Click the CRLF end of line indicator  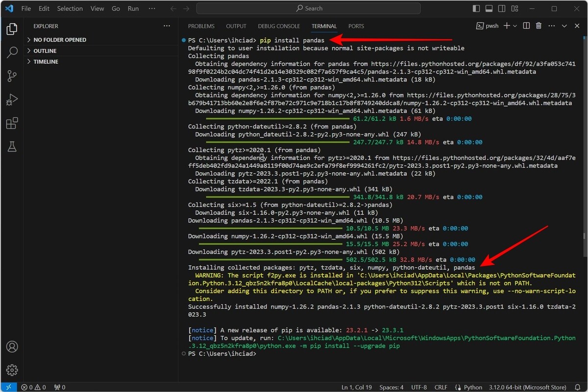coord(440,387)
